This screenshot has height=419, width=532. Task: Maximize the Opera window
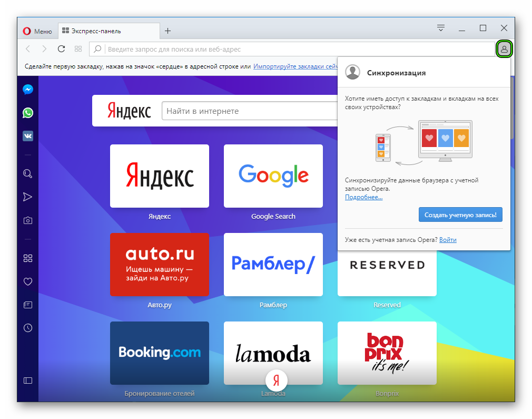click(483, 28)
